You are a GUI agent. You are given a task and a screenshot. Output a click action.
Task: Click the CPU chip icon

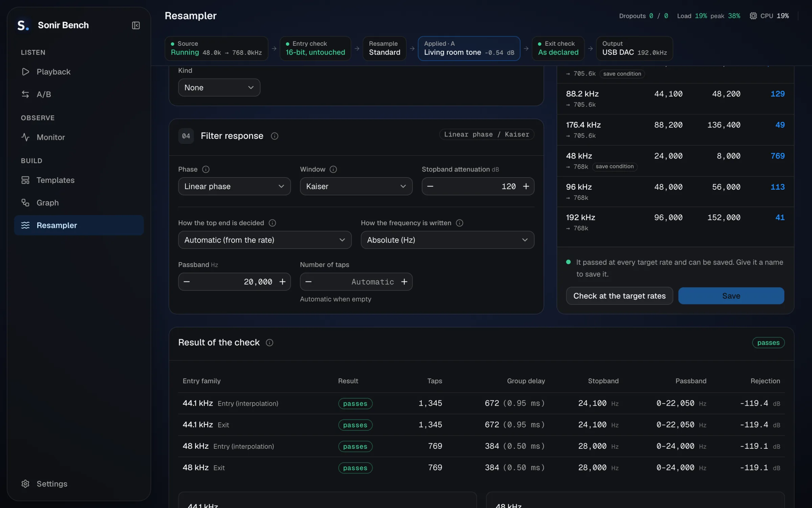pos(753,16)
